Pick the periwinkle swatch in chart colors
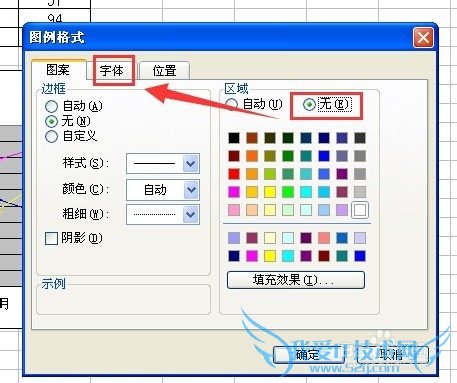The height and width of the screenshot is (383, 457). 234,238
